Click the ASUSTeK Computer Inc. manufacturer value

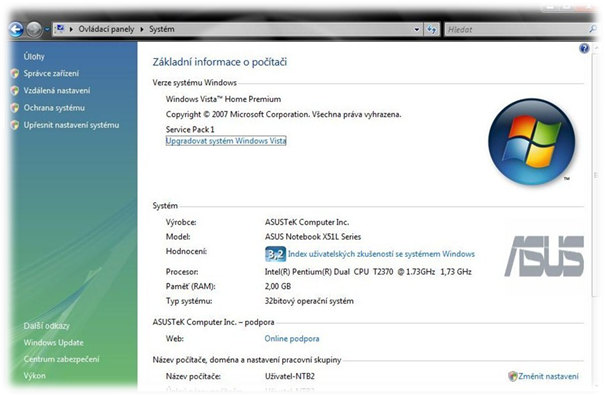coord(307,222)
